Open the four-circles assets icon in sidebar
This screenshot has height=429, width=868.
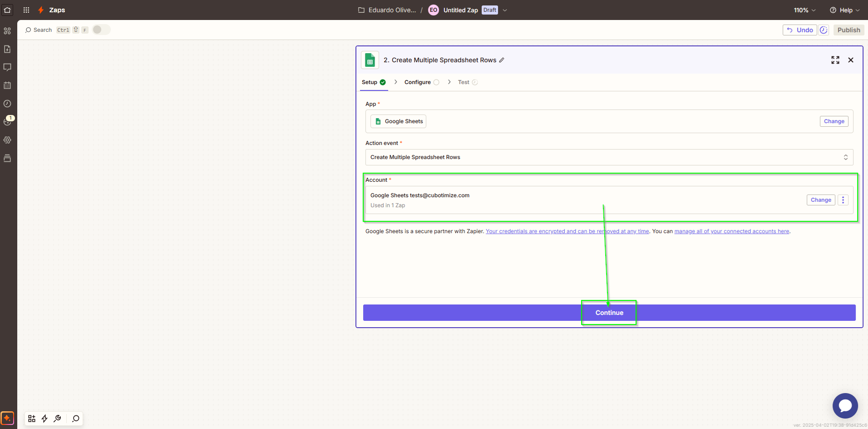point(7,31)
